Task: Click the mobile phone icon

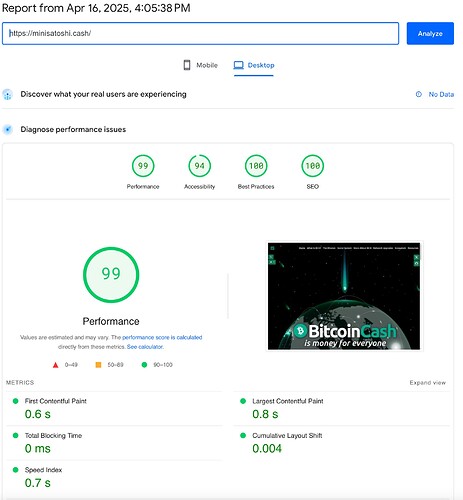Action: [187, 65]
